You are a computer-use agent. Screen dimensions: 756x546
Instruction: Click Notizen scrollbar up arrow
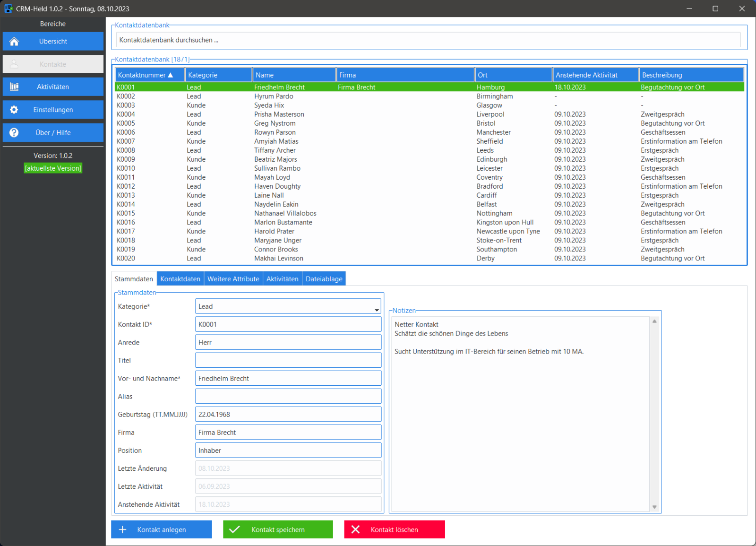pos(654,321)
